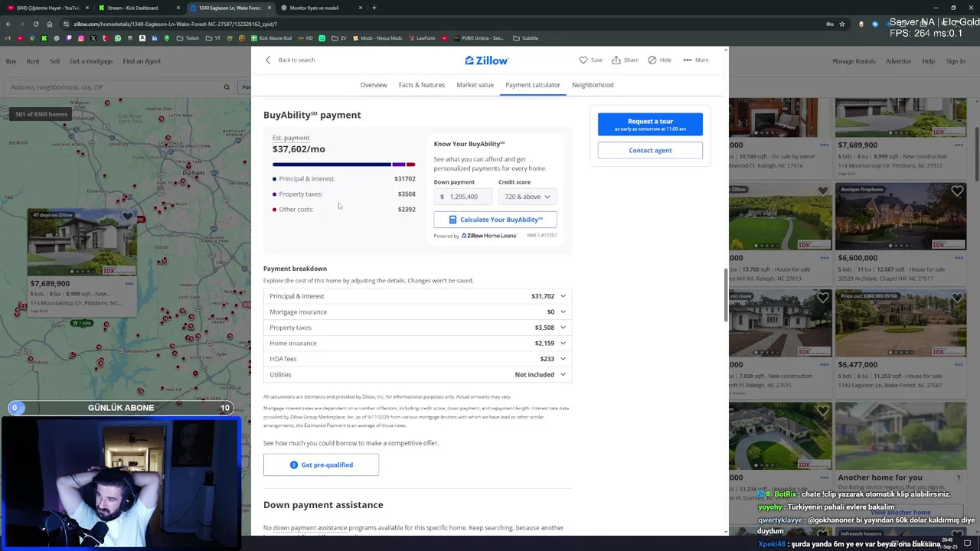This screenshot has width=980, height=551.
Task: Open the Sign In link
Action: [955, 61]
